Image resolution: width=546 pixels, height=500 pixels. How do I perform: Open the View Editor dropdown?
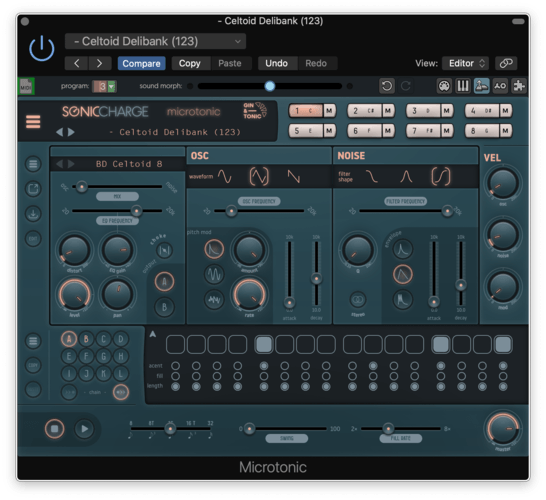(x=466, y=63)
